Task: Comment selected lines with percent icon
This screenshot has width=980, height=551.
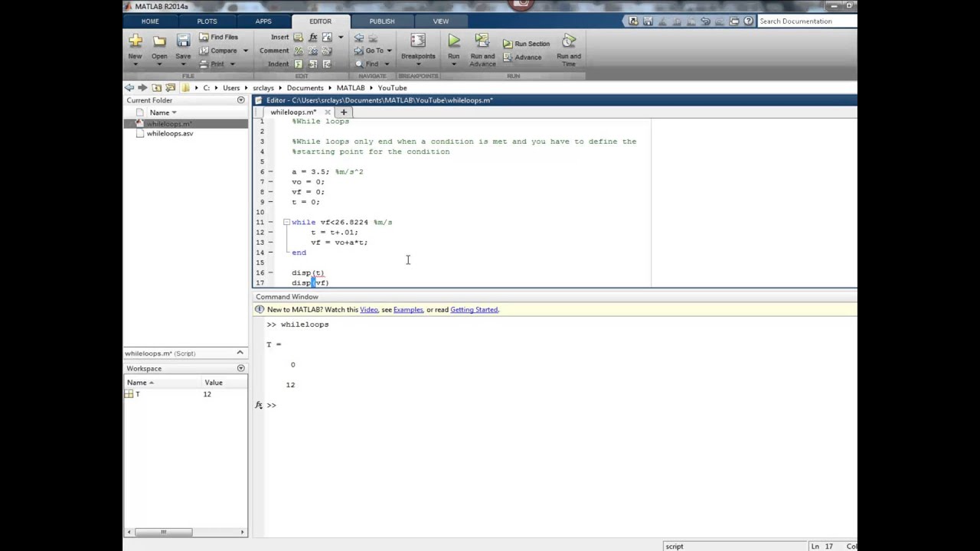Action: coord(299,51)
